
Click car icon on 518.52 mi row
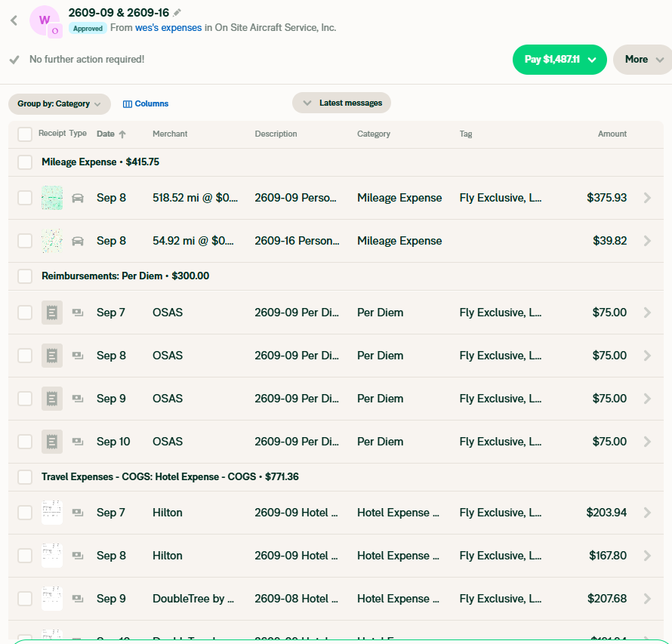78,198
